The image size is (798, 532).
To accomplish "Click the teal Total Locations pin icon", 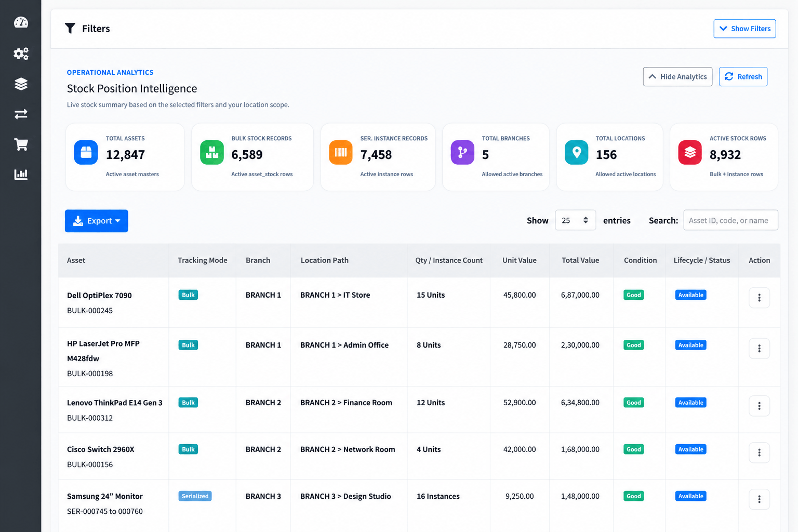I will point(576,153).
